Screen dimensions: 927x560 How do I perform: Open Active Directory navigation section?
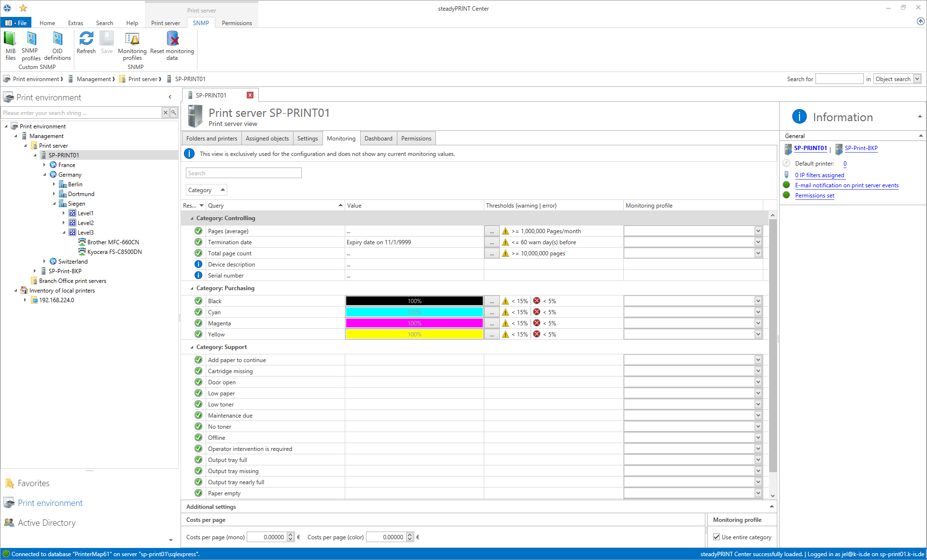pos(46,523)
